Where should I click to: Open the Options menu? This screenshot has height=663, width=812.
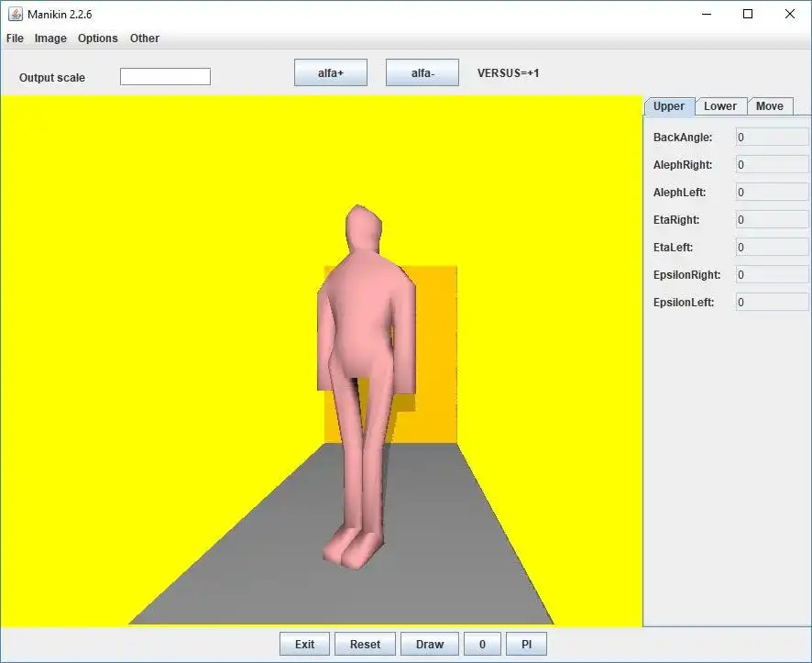[97, 39]
